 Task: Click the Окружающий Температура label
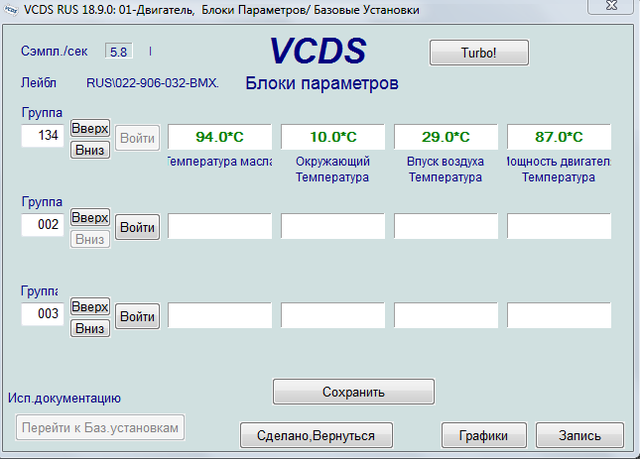[x=333, y=169]
